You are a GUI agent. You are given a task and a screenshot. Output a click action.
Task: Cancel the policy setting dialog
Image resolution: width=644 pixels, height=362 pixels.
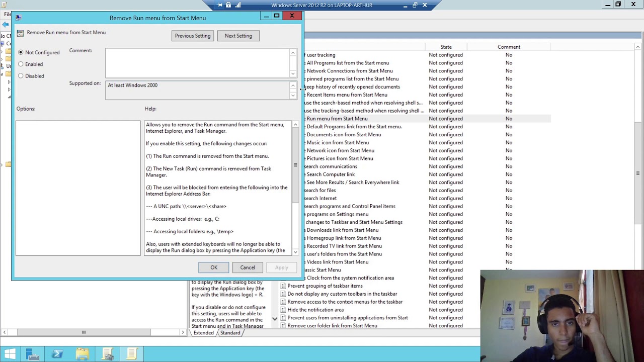pyautogui.click(x=248, y=267)
